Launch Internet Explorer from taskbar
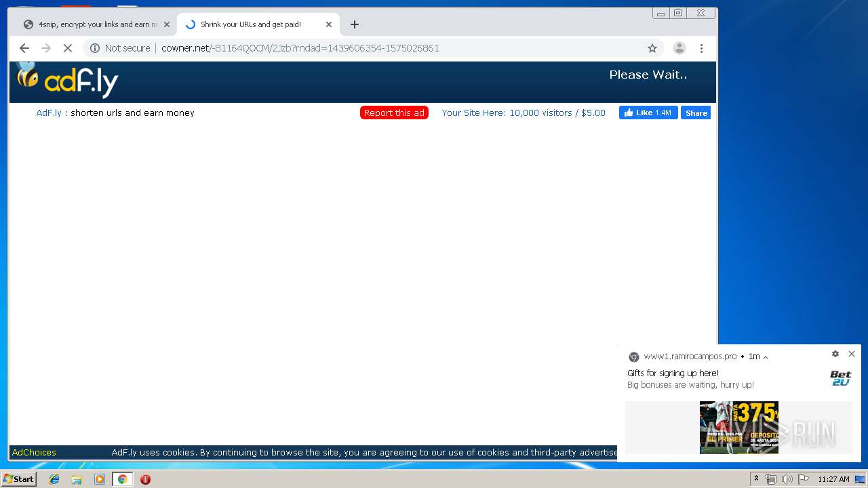Screen dimensions: 868x488 point(54,479)
